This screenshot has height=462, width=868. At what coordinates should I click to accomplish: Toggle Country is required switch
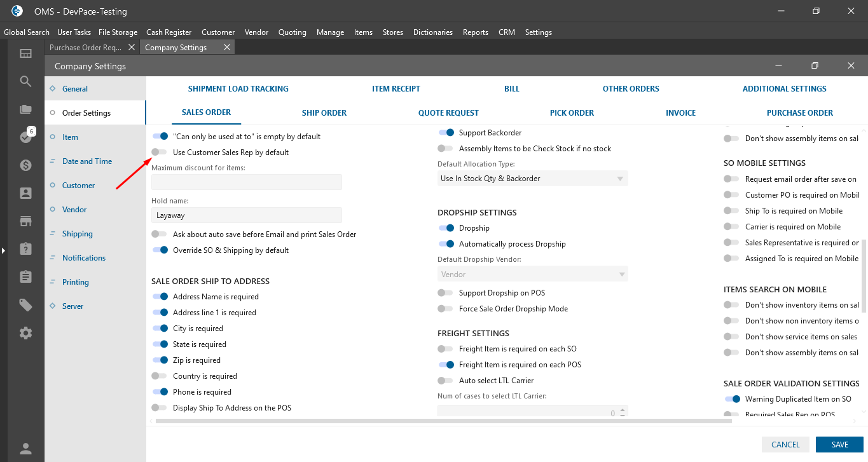pos(160,376)
